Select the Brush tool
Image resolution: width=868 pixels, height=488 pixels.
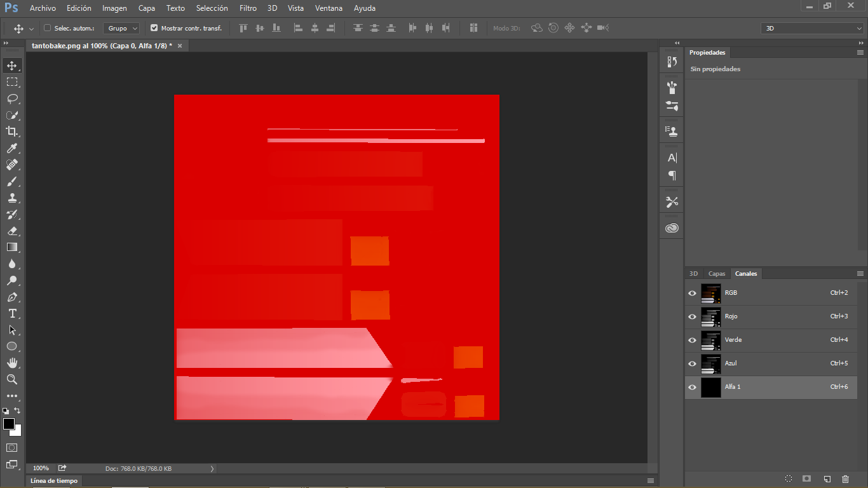(12, 181)
